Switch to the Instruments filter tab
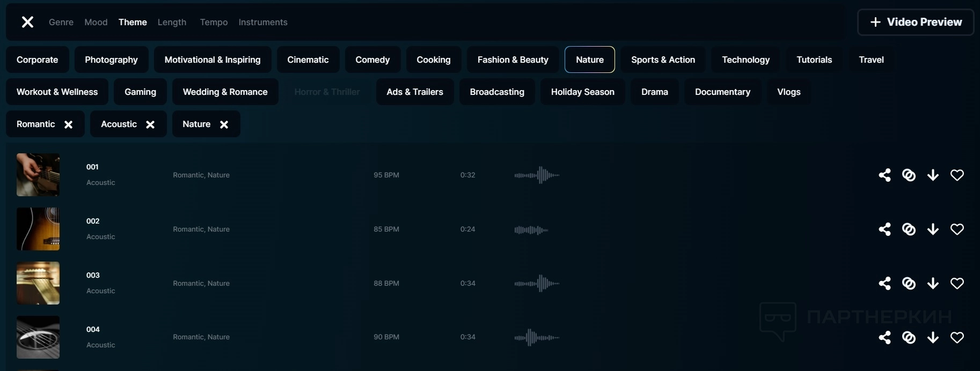Screen dimensions: 980x371 click(263, 22)
